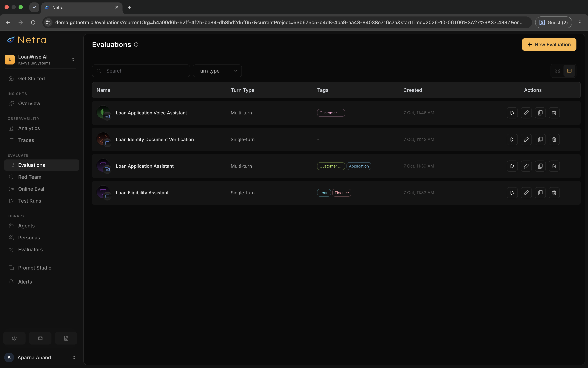This screenshot has width=588, height=368.
Task: Run the Loan Application Assistant evaluation
Action: click(x=512, y=166)
